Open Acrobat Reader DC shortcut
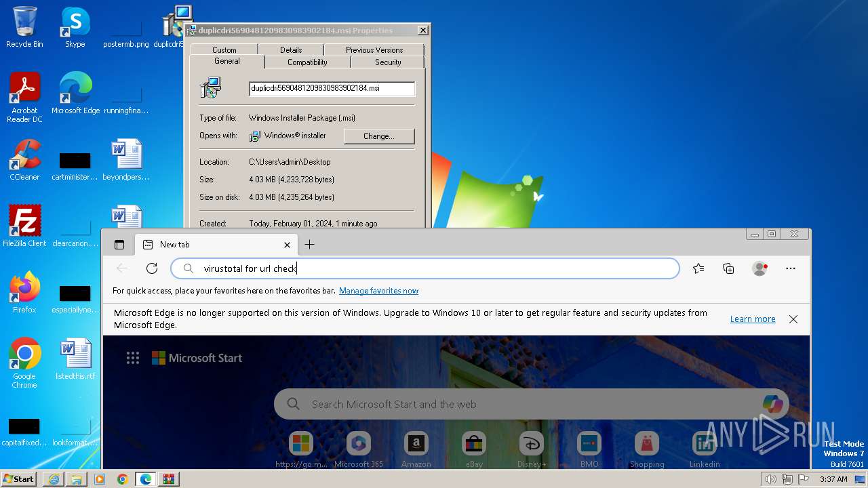 (x=24, y=97)
